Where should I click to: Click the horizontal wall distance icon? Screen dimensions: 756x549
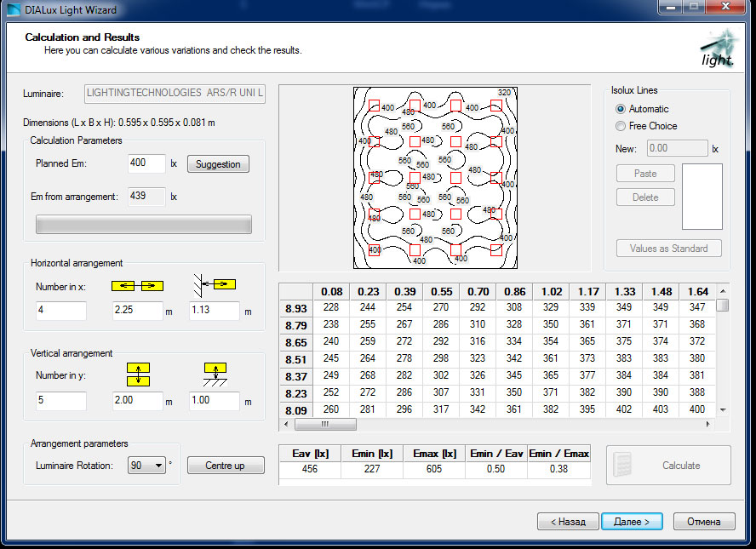tap(213, 284)
